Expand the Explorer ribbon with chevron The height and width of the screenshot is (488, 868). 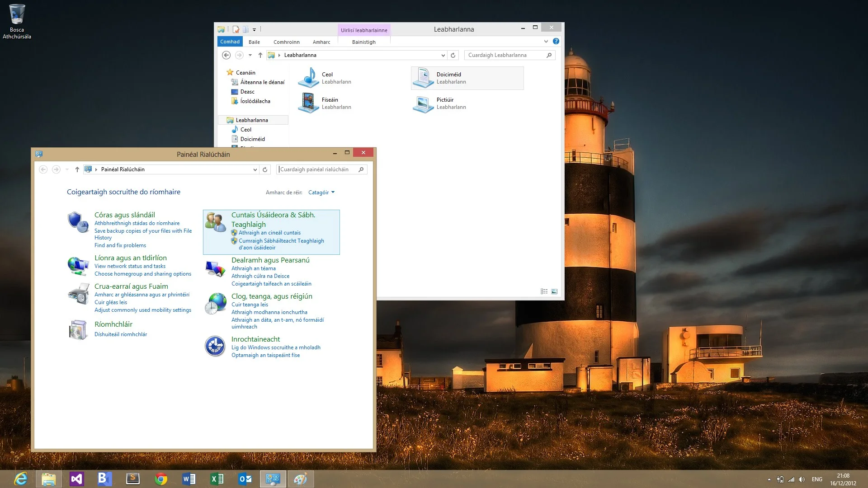pos(546,42)
